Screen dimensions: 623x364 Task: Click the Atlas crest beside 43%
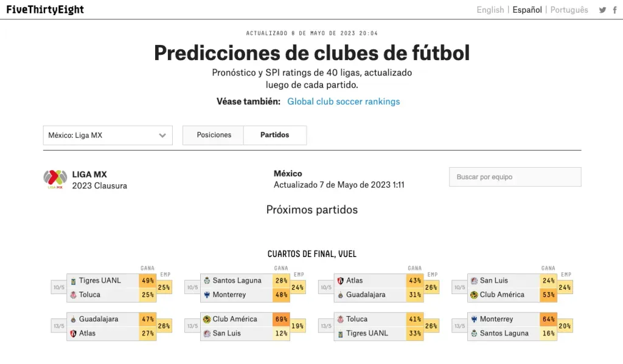tap(340, 281)
